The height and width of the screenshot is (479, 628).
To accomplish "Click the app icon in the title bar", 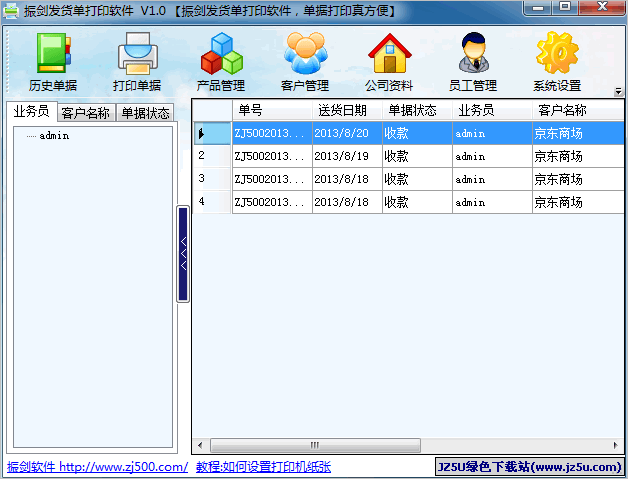I will pyautogui.click(x=11, y=11).
